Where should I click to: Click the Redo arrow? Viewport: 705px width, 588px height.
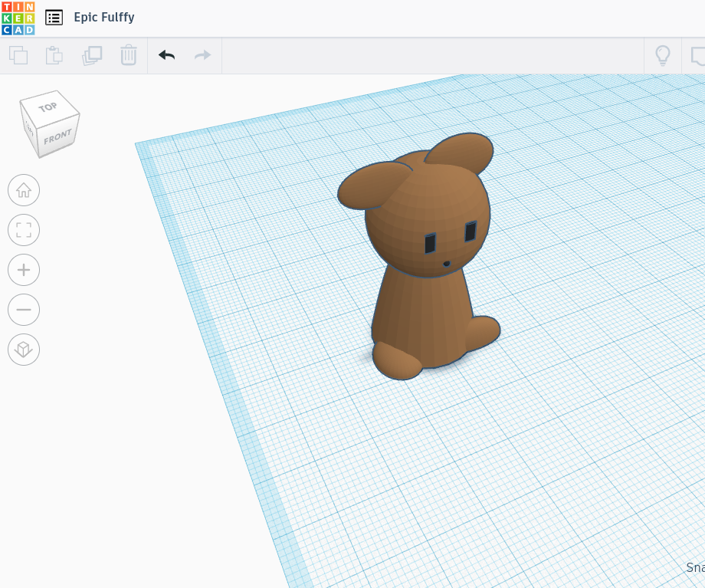coord(202,55)
